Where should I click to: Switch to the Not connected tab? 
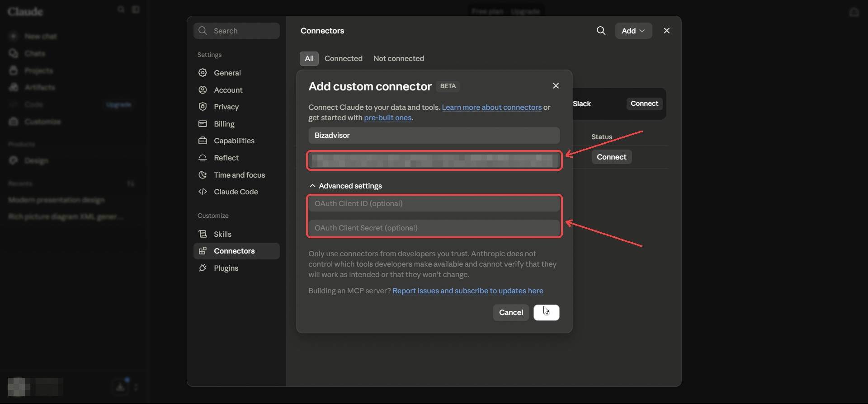pos(399,58)
